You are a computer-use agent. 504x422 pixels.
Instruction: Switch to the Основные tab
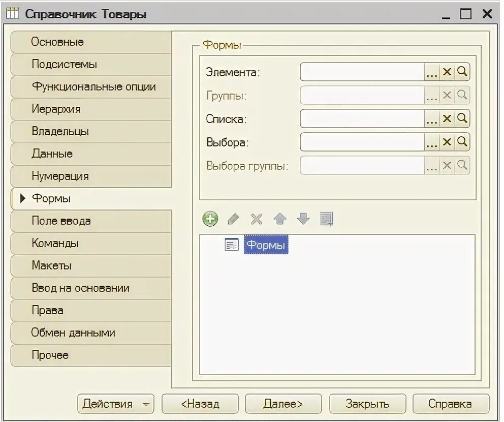tap(91, 42)
